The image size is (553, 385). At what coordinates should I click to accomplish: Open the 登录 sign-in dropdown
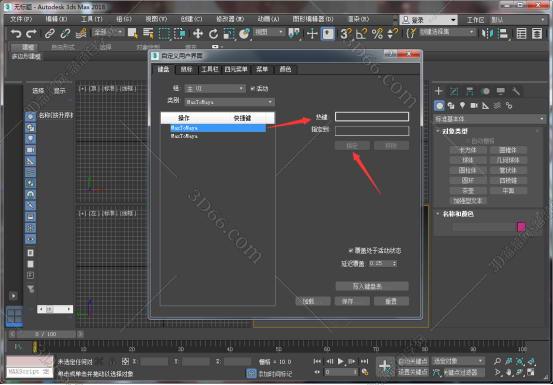(x=429, y=20)
